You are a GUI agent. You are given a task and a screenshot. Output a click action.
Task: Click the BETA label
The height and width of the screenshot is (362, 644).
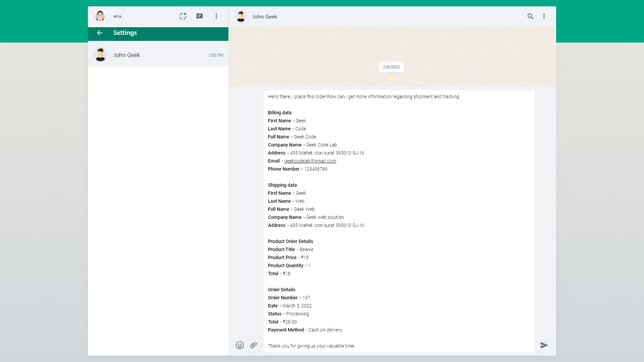[x=117, y=17]
